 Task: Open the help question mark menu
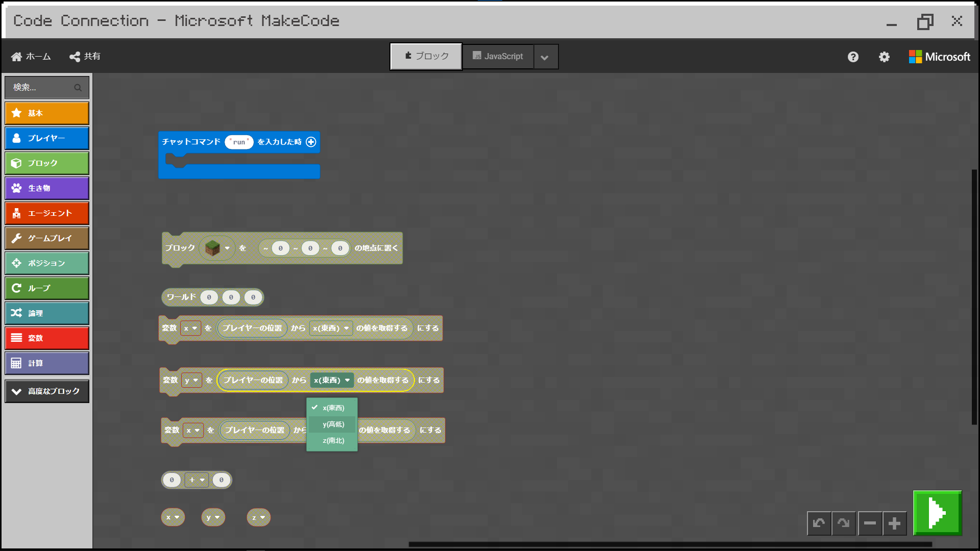tap(853, 57)
